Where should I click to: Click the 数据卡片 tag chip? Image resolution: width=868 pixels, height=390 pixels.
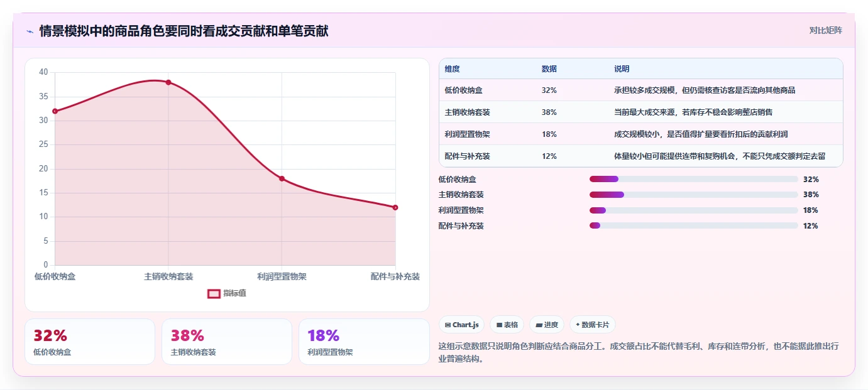593,325
